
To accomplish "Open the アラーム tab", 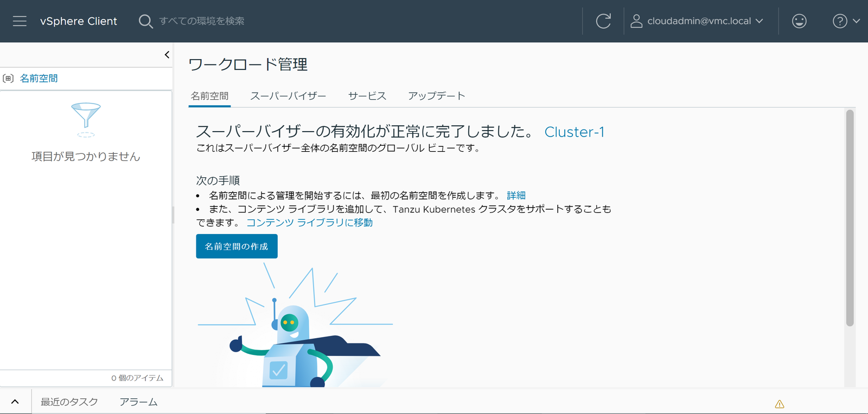I will coord(139,402).
